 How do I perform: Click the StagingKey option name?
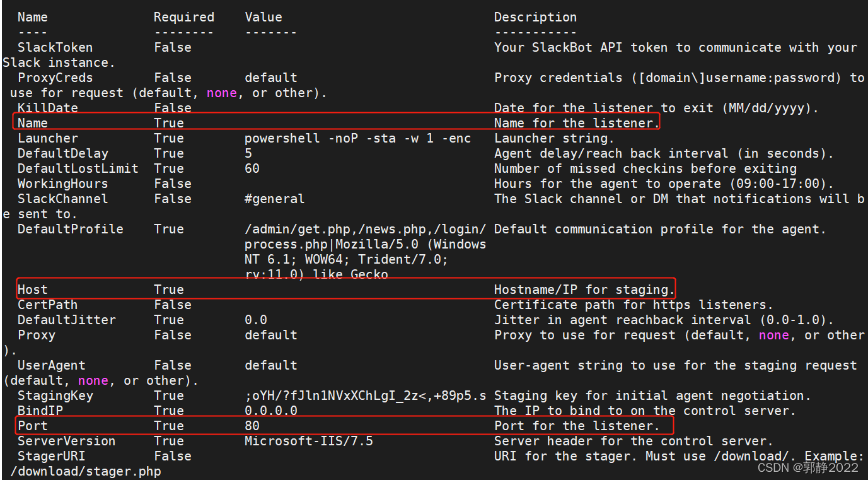click(55, 395)
